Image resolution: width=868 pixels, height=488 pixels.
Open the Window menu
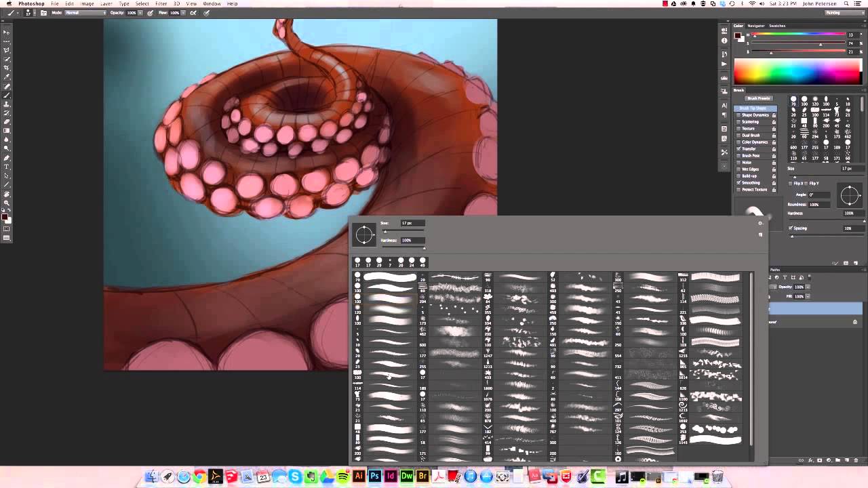[212, 4]
